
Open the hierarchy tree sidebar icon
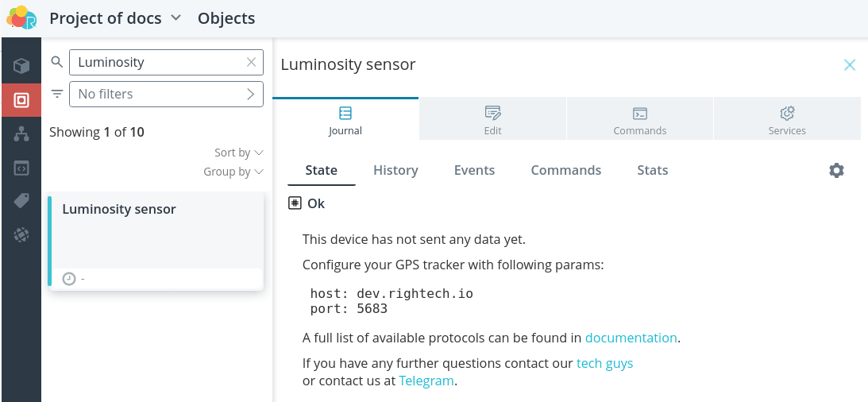click(x=21, y=134)
